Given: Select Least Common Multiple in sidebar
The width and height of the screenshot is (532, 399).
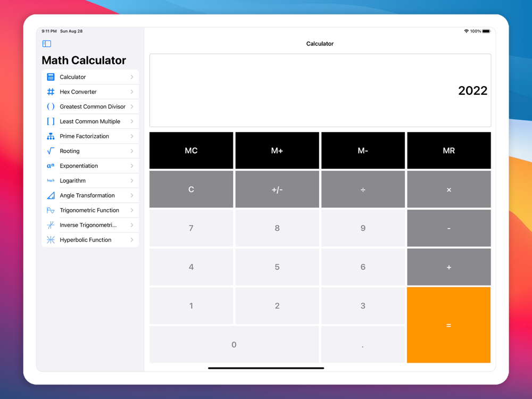Looking at the screenshot, I should 90,121.
